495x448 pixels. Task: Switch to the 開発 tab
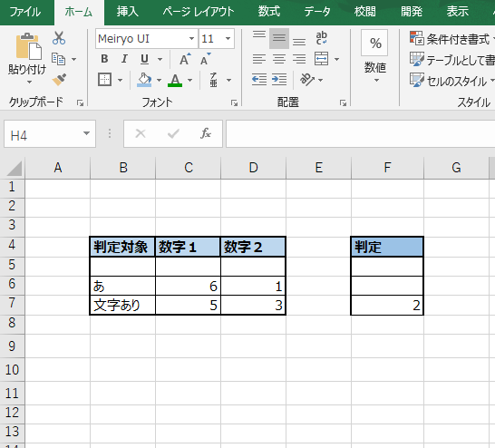coord(412,12)
